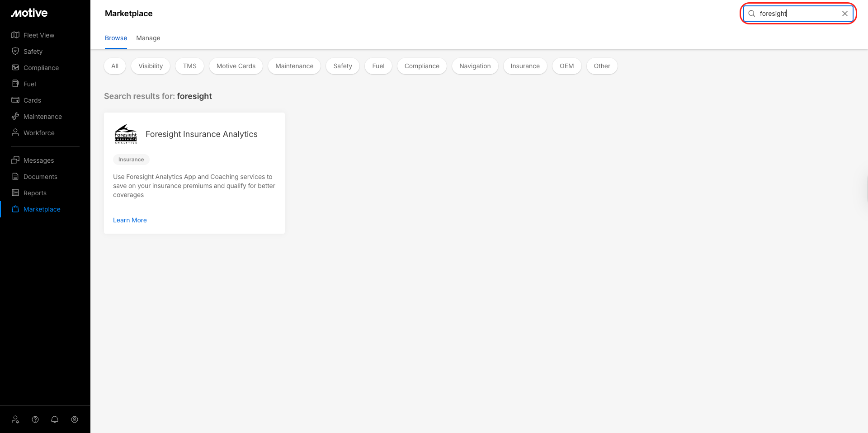Click the Motive logo
868x433 pixels.
pos(29,13)
